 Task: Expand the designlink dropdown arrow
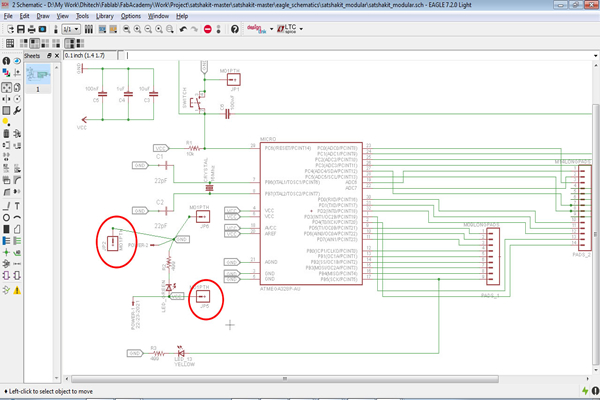[271, 29]
